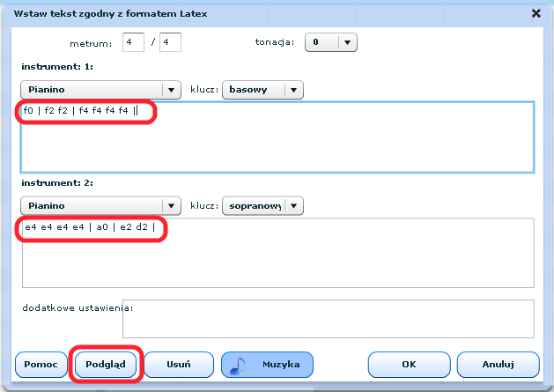This screenshot has width=554, height=392.
Task: Open the tonacja dropdown arrow
Action: tap(348, 42)
